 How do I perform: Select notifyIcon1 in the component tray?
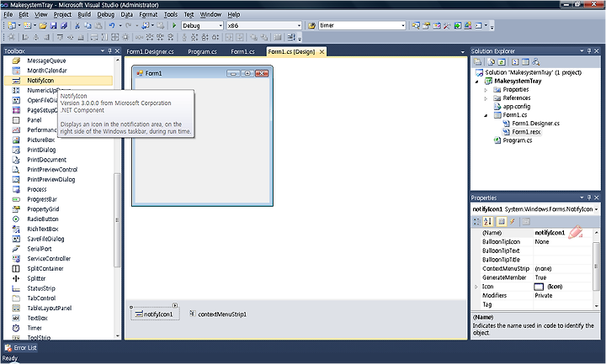[x=155, y=314]
